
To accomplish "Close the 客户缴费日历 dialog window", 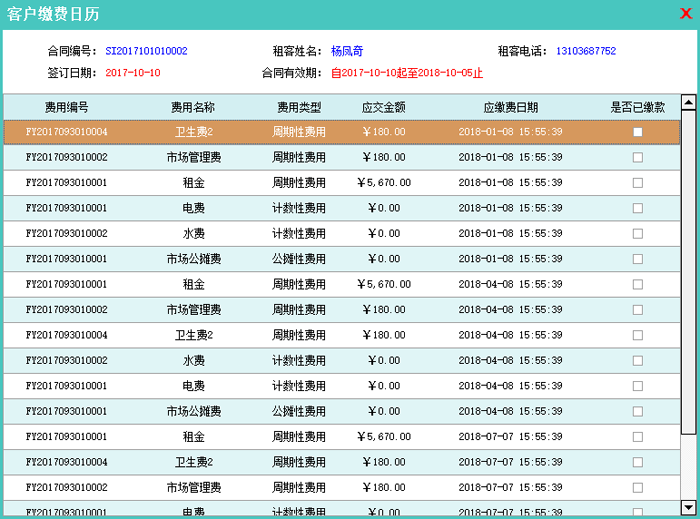I will [685, 14].
